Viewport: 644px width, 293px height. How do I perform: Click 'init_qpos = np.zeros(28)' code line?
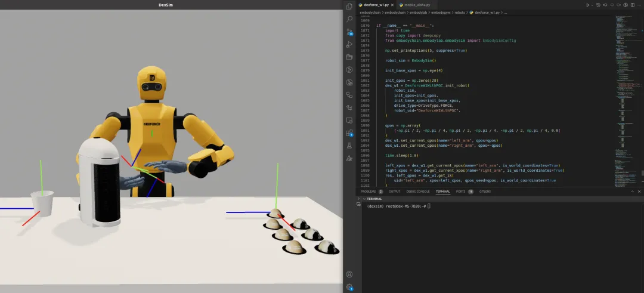click(411, 81)
